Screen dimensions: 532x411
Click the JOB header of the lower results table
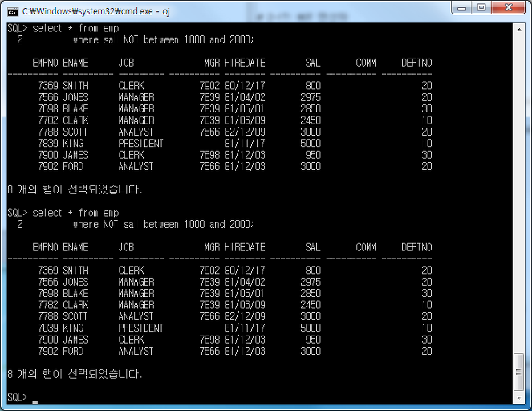pyautogui.click(x=126, y=247)
